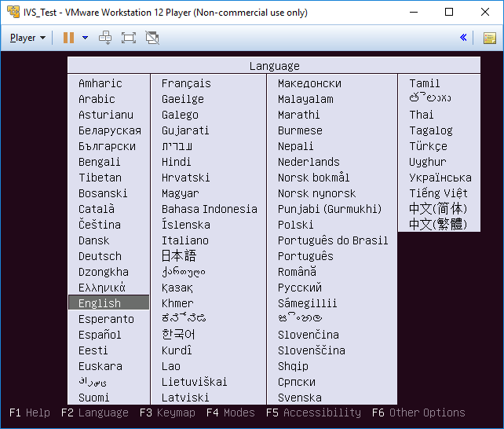504x429 pixels.
Task: Select Français
Action: pyautogui.click(x=186, y=83)
